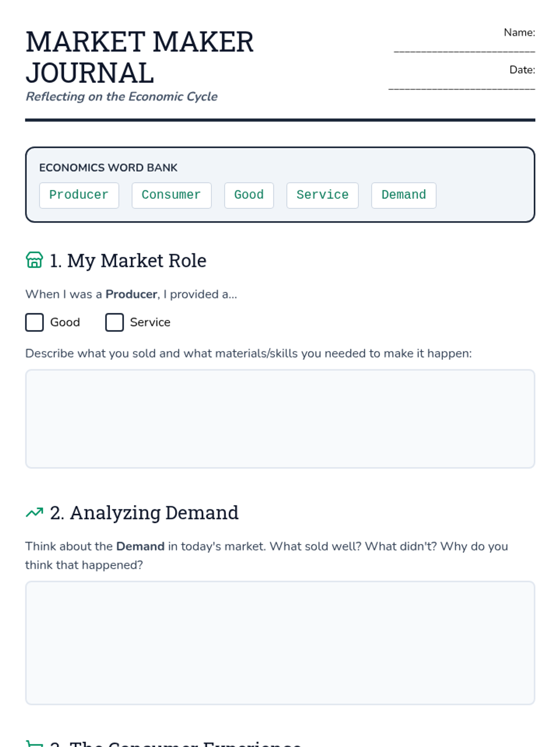Image resolution: width=560 pixels, height=747 pixels.
Task: Focus the Analyzing Demand answer box
Action: 280,642
